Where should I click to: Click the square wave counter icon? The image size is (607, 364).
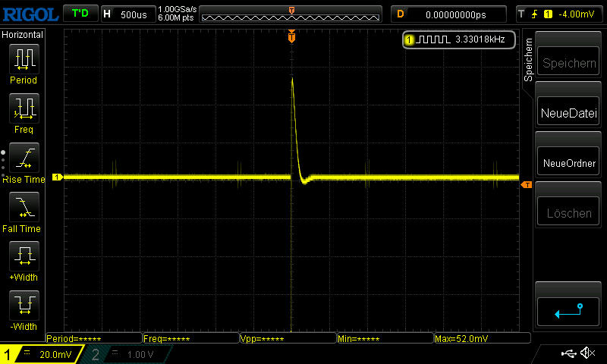pos(432,39)
